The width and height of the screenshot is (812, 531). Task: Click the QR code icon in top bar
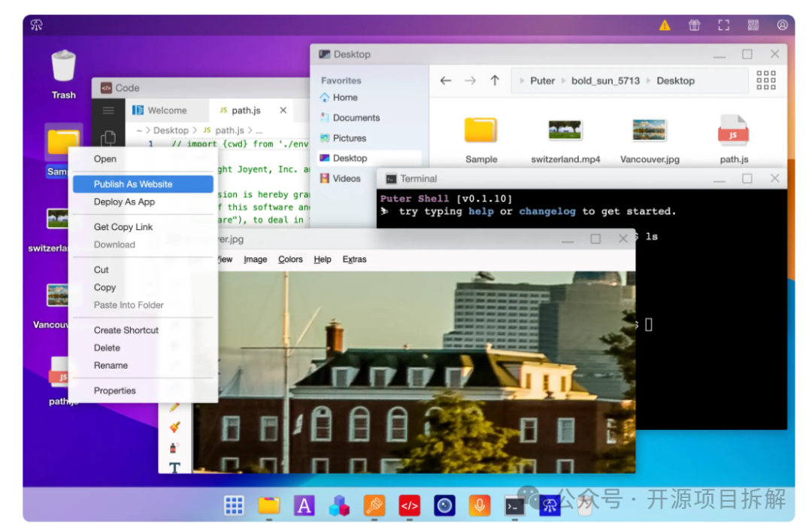(753, 26)
